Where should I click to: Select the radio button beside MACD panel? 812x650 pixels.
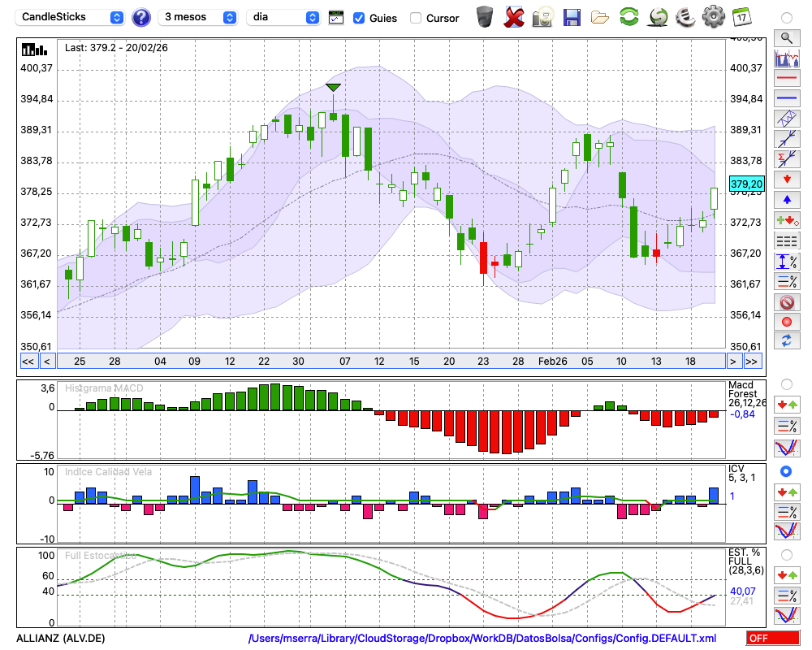(x=786, y=383)
